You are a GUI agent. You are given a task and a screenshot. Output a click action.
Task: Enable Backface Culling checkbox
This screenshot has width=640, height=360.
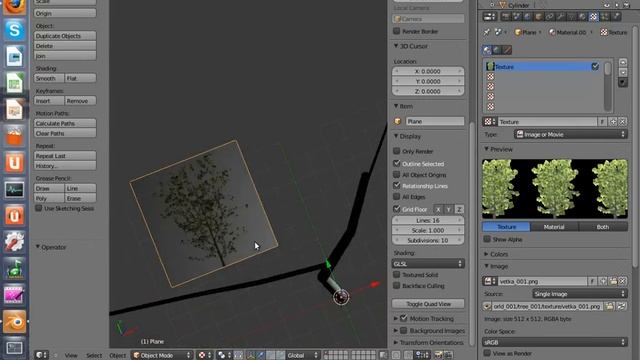[397, 286]
